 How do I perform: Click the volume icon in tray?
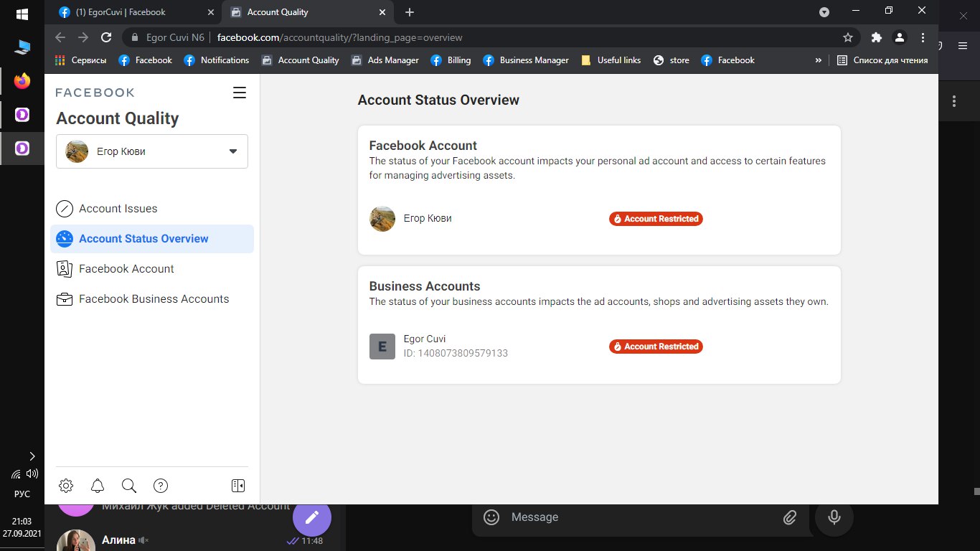[x=32, y=474]
